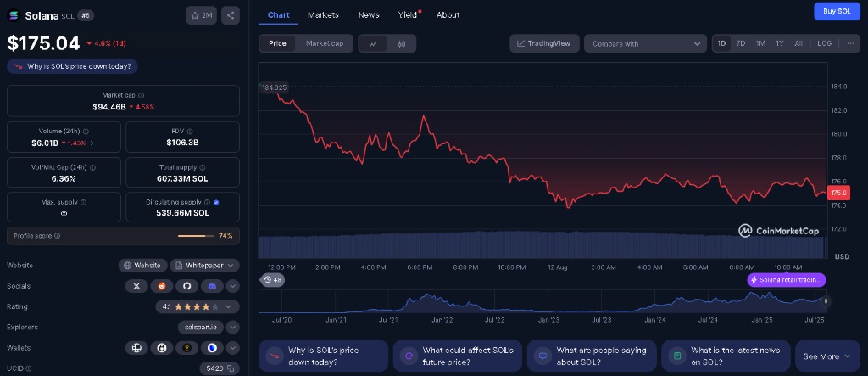Screen dimensions: 868x376
Task: Select the Market cap chart toggle
Action: pos(325,43)
